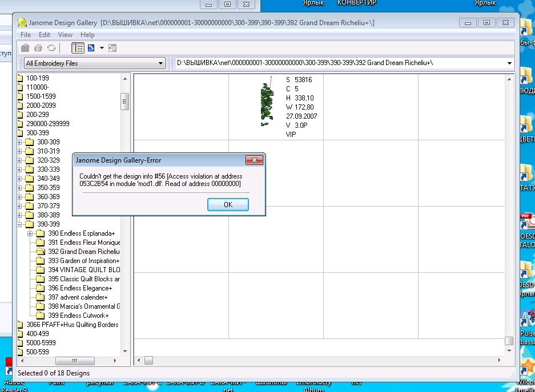
Task: Expand the 370-379 folder node
Action: (19, 206)
